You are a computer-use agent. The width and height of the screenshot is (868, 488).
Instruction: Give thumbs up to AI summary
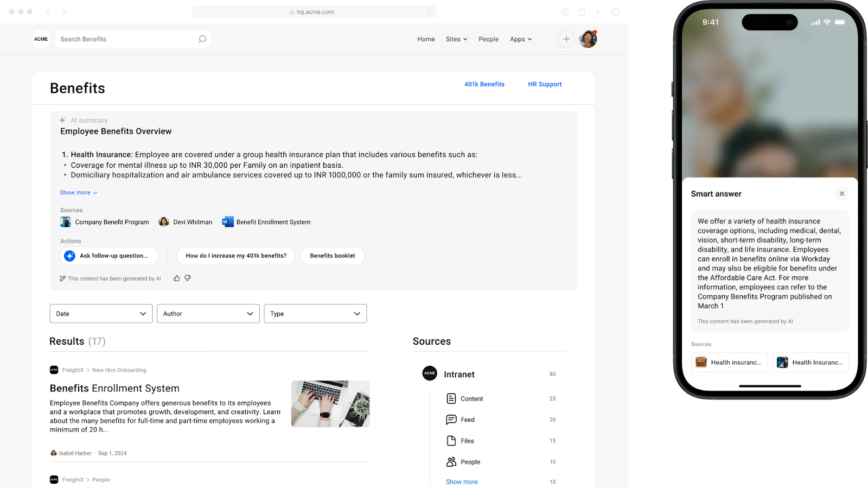177,278
